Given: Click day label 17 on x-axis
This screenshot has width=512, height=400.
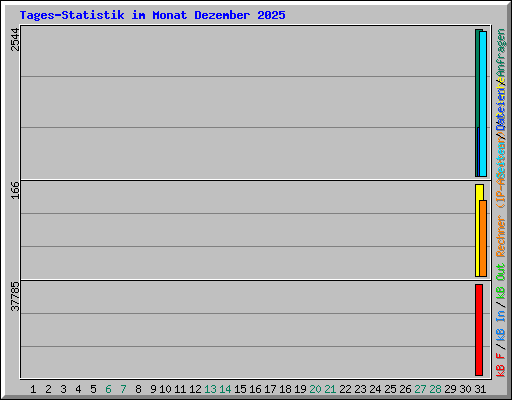Looking at the screenshot, I should click(x=270, y=389).
